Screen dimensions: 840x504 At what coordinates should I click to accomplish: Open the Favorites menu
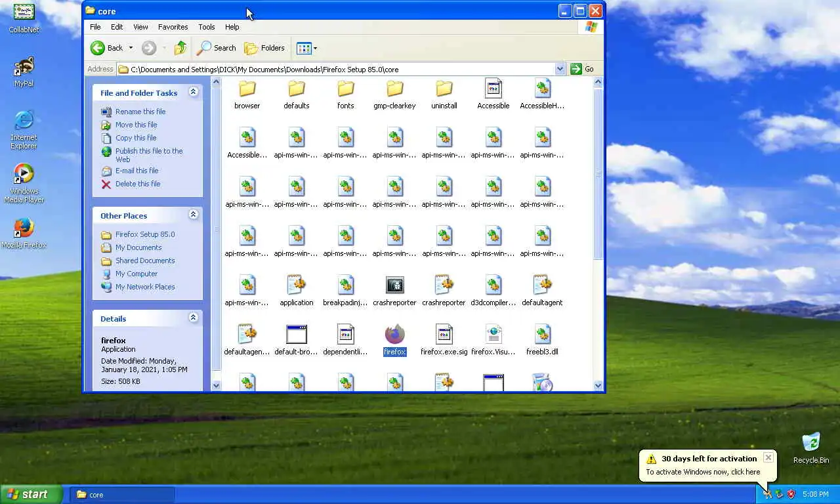point(173,27)
